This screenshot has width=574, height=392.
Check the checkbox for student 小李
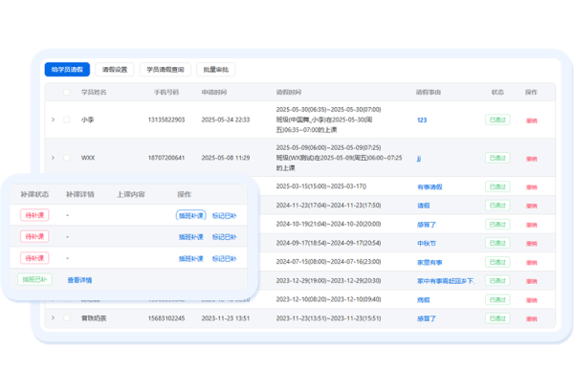[x=67, y=120]
